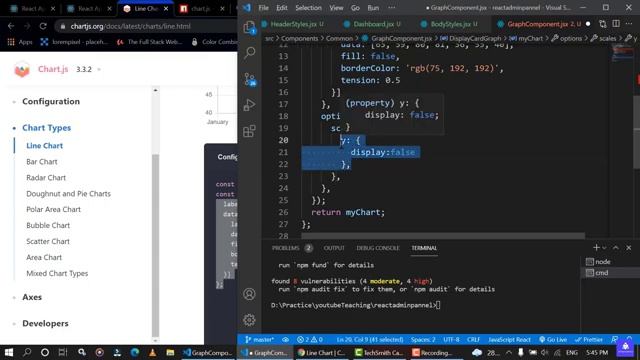Expand the Developers sidebar section
Image resolution: width=640 pixels, height=360 pixels.
click(45, 323)
